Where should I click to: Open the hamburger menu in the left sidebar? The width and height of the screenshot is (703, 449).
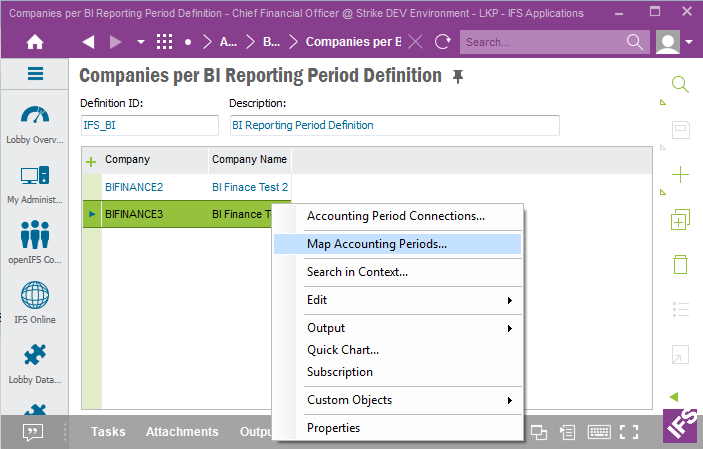[x=35, y=74]
